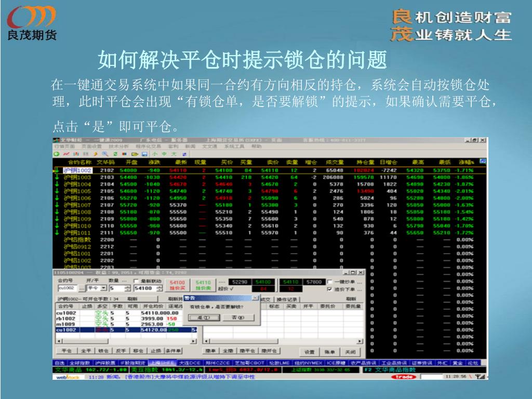Select the large font size 大 icon
This screenshot has width=532, height=399.
tap(174, 154)
